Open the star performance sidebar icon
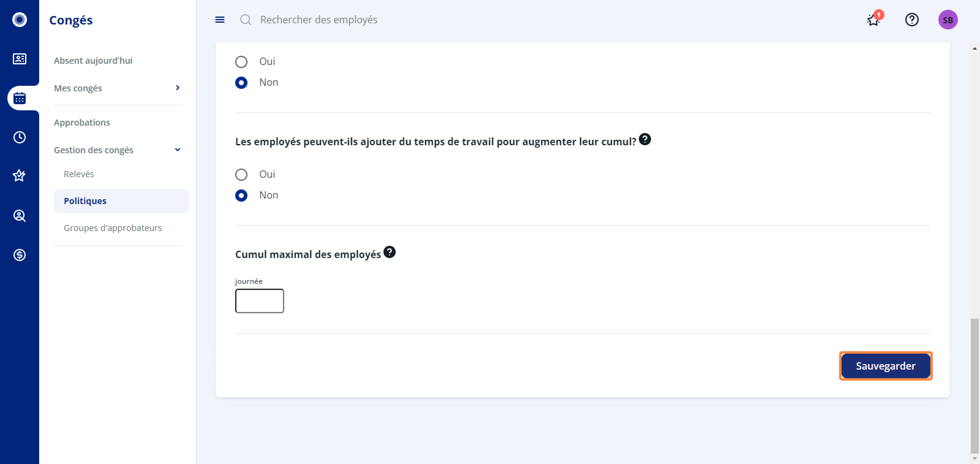Screen dimensions: 980x464 pos(19,176)
